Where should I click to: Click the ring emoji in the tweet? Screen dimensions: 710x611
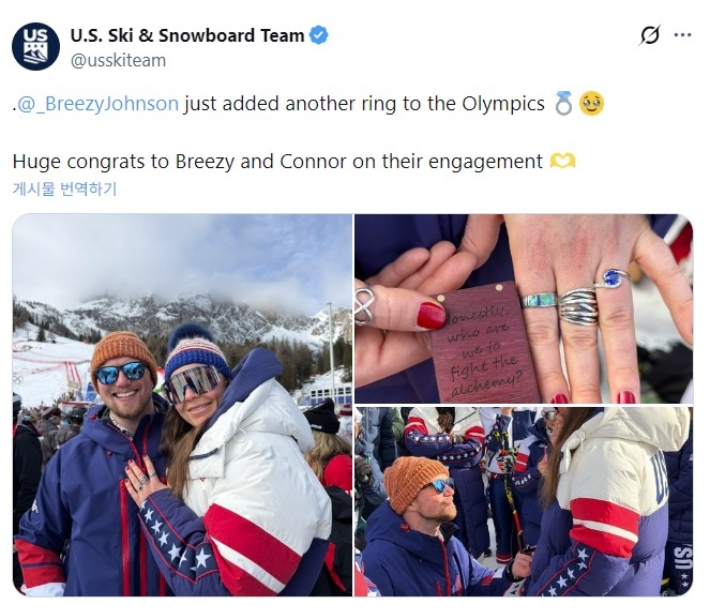(x=563, y=103)
